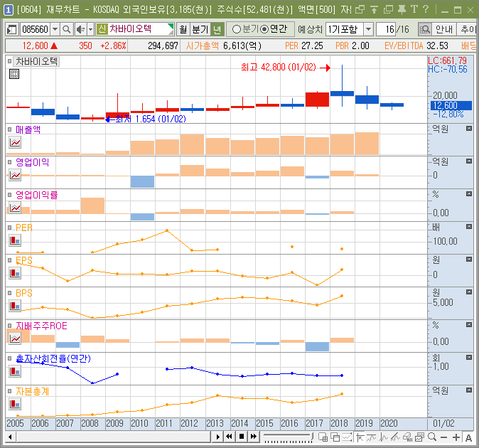This screenshot has width=479, height=448.
Task: Click the BPS bar chart type icon
Action: (15, 306)
